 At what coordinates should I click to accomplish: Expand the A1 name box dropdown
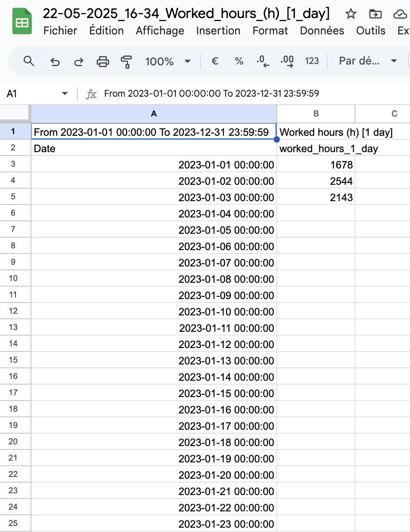pos(65,93)
